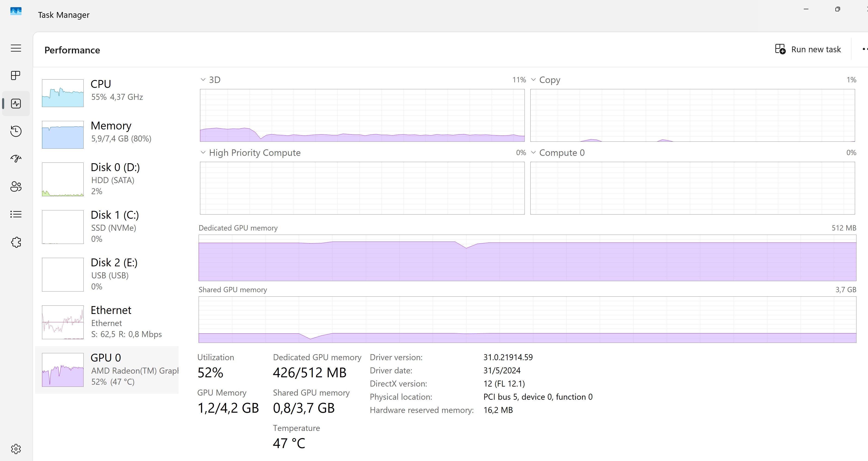Click the Dedicated GPU memory graph
868x461 pixels.
[x=527, y=258]
